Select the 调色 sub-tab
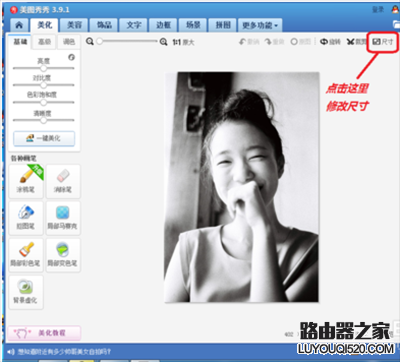400x362 pixels. coord(69,42)
